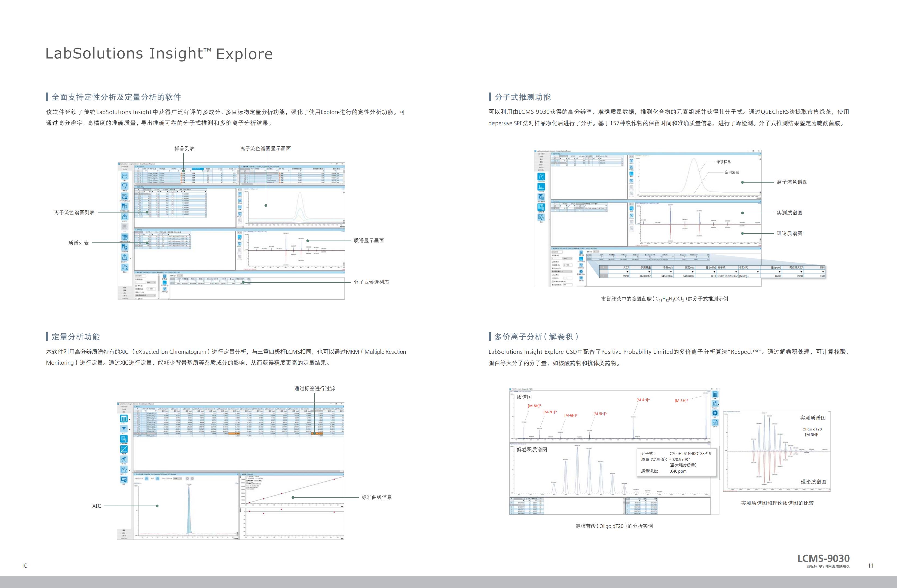Click the telescope Survey sidebar icon

pos(124,459)
